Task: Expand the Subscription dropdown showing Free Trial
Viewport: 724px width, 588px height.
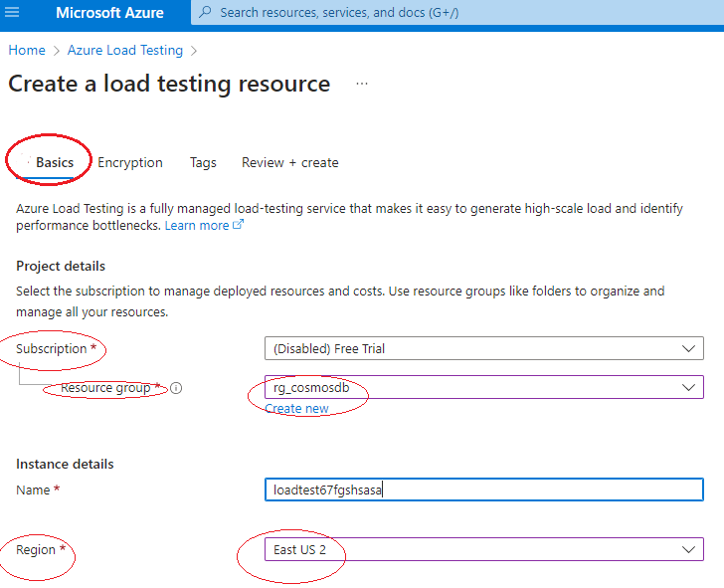Action: click(x=483, y=348)
